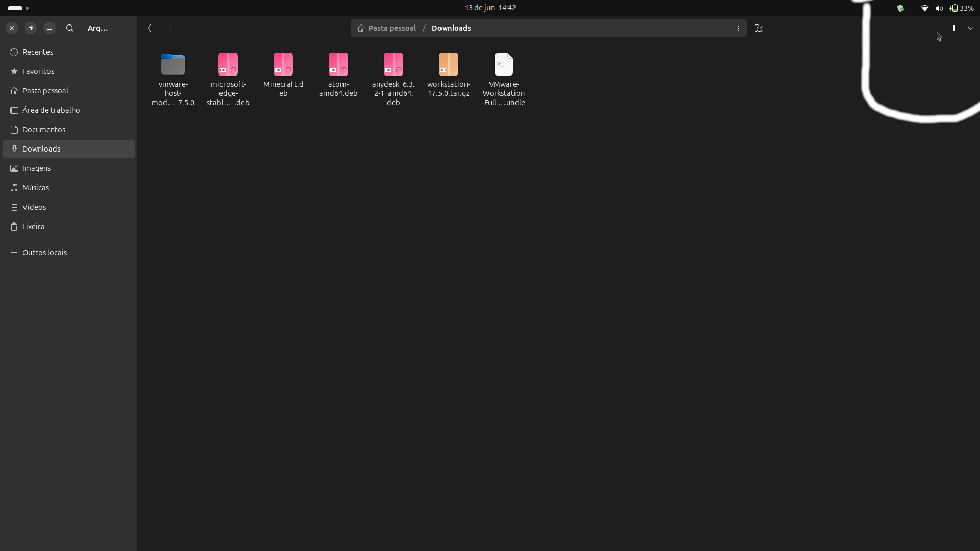Click the folder search button beside path bar
This screenshot has width=980, height=551.
(x=759, y=28)
